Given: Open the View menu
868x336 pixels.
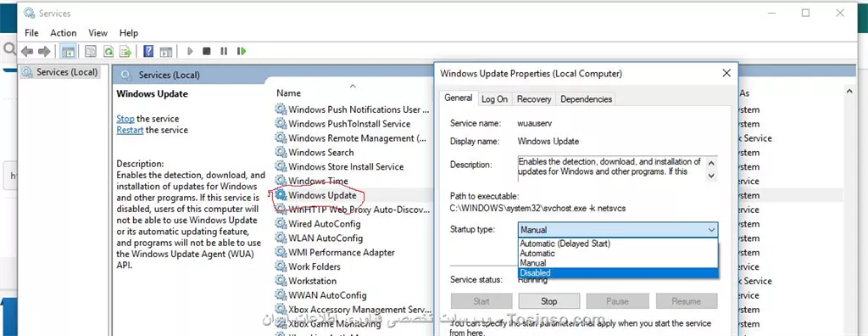Looking at the screenshot, I should (x=98, y=33).
